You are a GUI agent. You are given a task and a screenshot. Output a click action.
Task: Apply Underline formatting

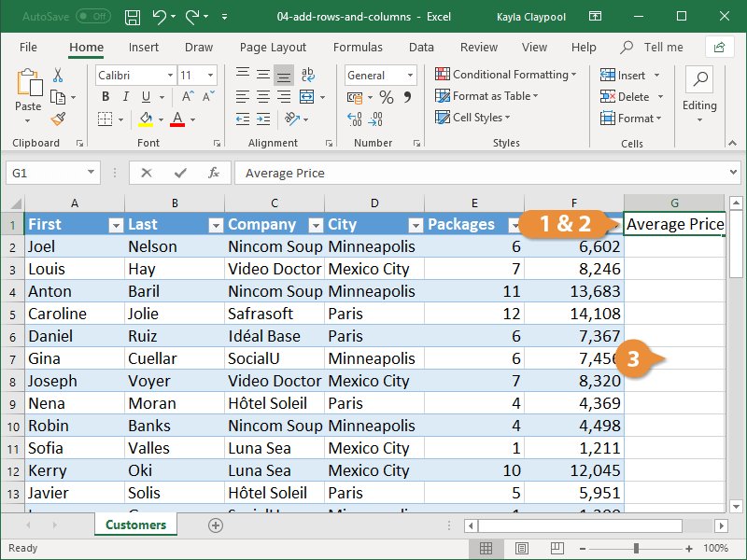coord(147,97)
